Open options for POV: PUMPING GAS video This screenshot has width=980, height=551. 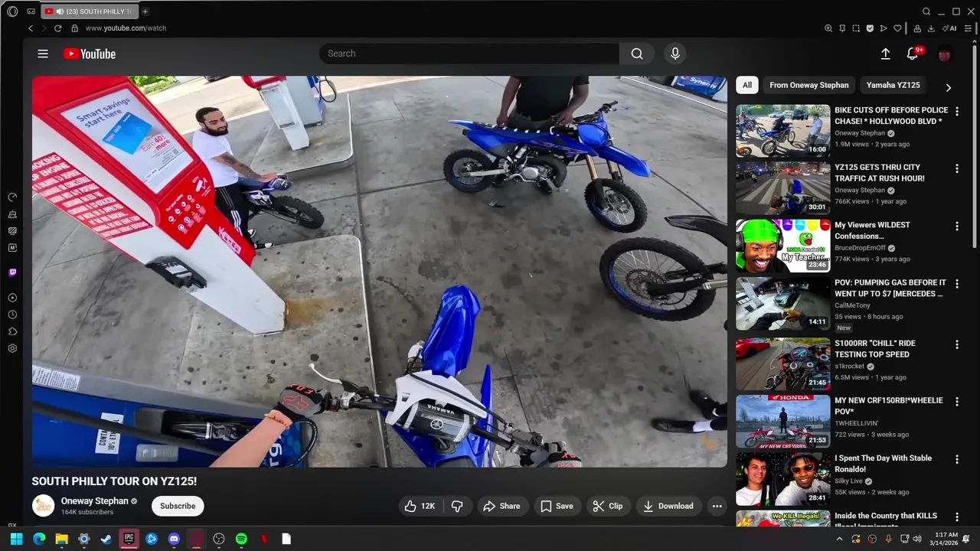956,284
